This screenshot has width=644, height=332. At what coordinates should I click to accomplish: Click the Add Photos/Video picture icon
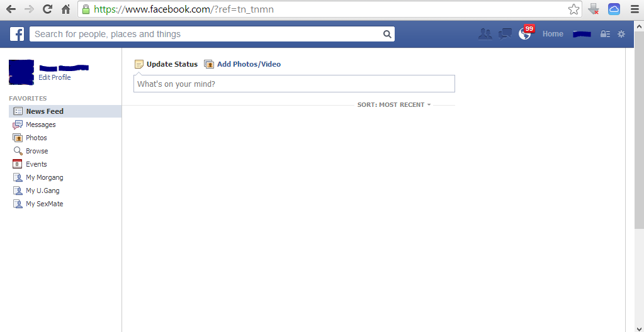tap(209, 64)
